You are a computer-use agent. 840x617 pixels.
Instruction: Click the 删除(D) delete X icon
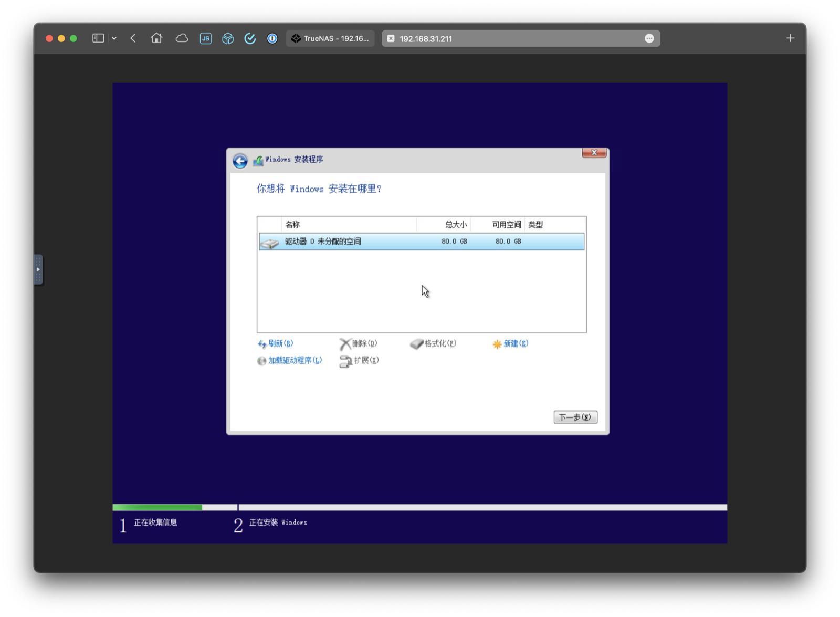[x=345, y=344]
